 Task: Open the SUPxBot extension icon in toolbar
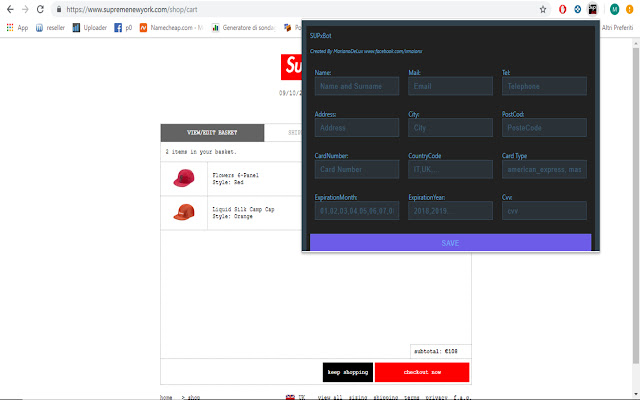[592, 9]
